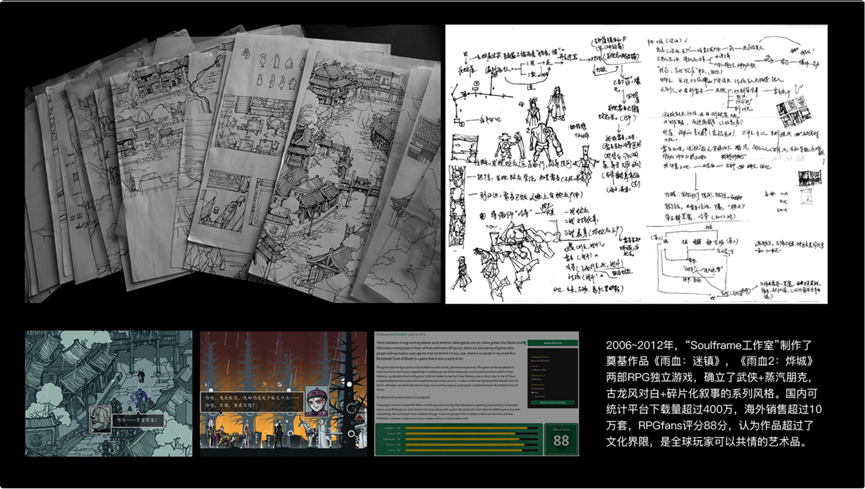Click the black game info panel in the review

point(553,378)
